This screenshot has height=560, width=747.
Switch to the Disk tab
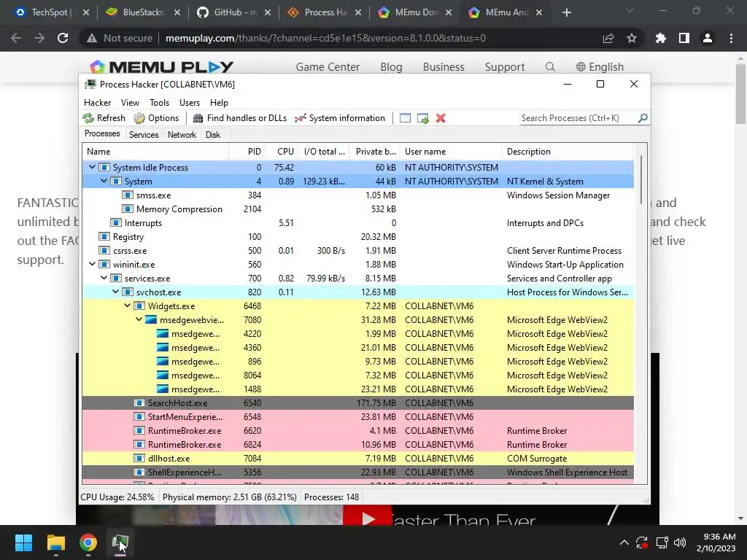click(213, 135)
